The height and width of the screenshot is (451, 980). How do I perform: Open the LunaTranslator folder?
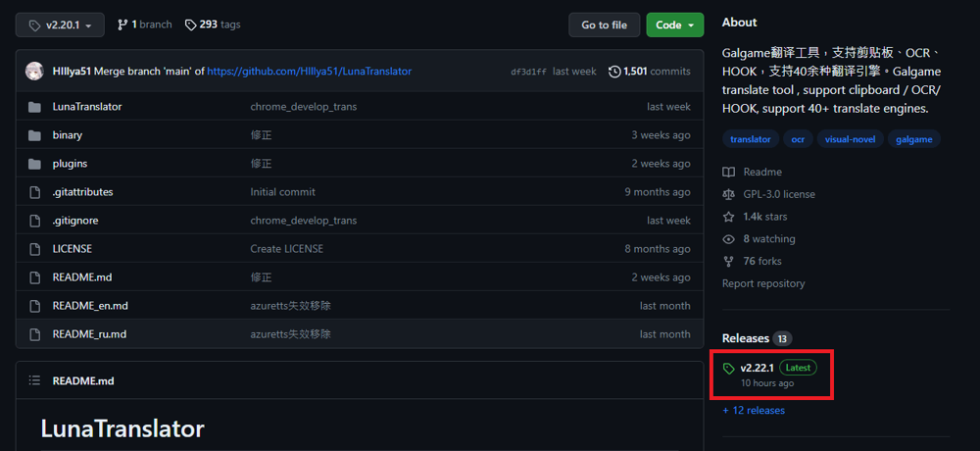87,106
